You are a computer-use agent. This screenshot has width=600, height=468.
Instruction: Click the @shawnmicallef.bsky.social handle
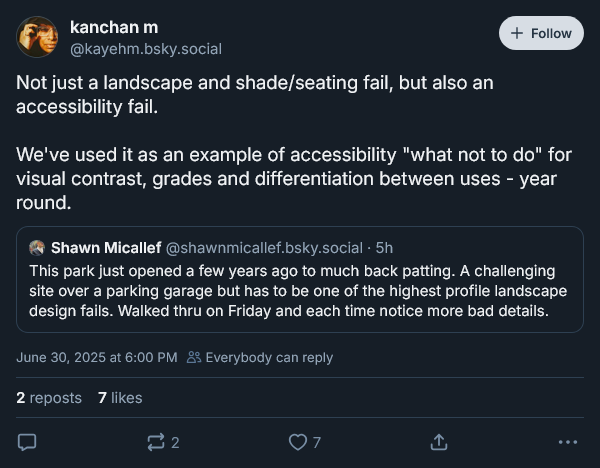click(x=264, y=247)
